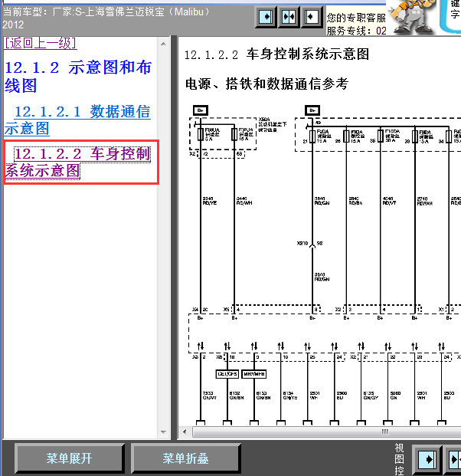Click the customer service mascot image
The width and height of the screenshot is (461, 476).
pyautogui.click(x=412, y=18)
